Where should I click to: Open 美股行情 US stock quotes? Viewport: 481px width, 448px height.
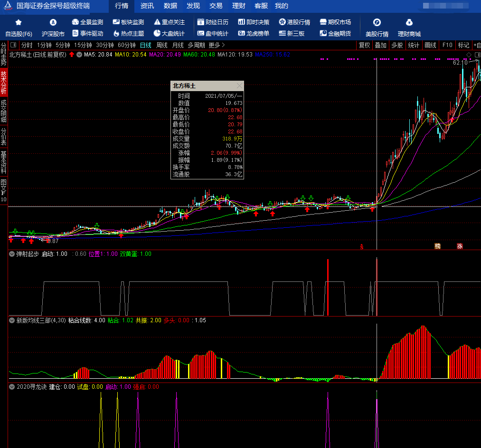377,28
